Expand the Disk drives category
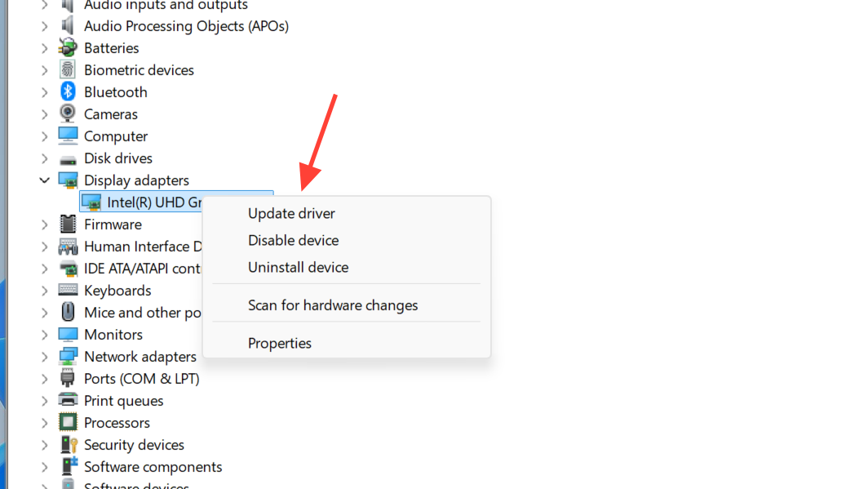 (45, 158)
